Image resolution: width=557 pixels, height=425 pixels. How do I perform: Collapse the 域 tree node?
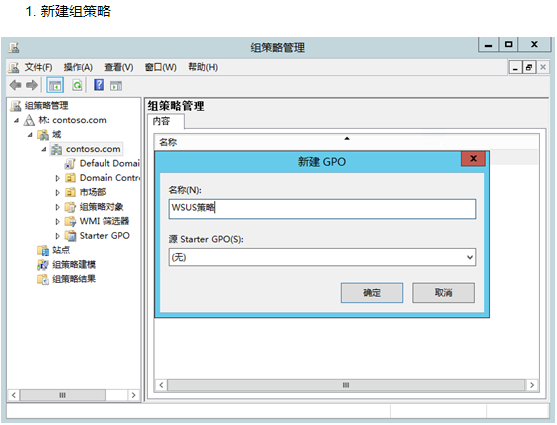(30, 135)
